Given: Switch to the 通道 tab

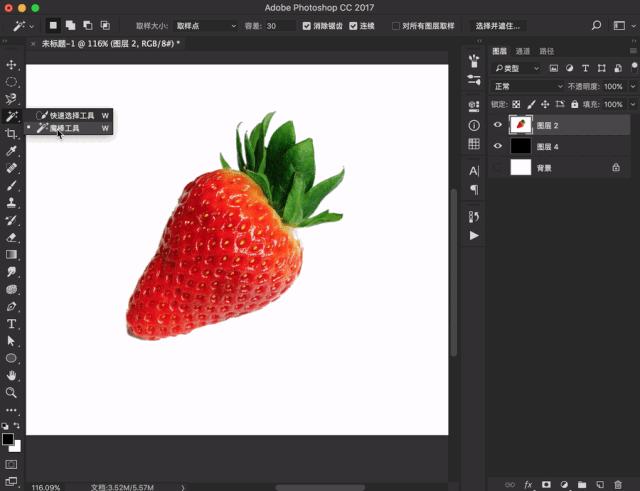Looking at the screenshot, I should coord(523,50).
